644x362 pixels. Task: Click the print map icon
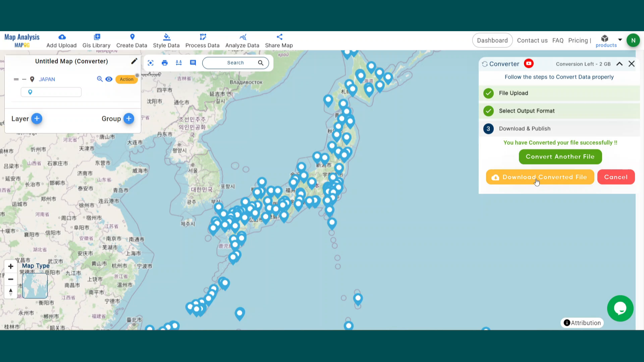tap(164, 63)
